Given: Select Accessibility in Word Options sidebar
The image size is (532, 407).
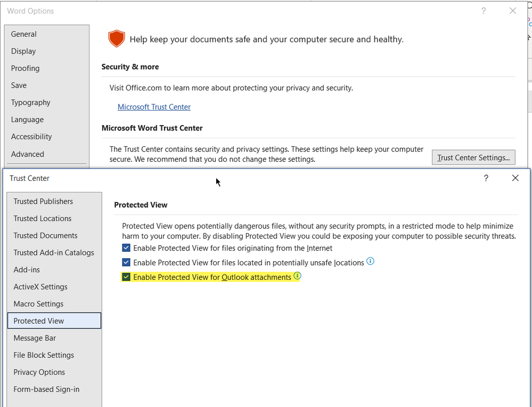Looking at the screenshot, I should pyautogui.click(x=47, y=137).
